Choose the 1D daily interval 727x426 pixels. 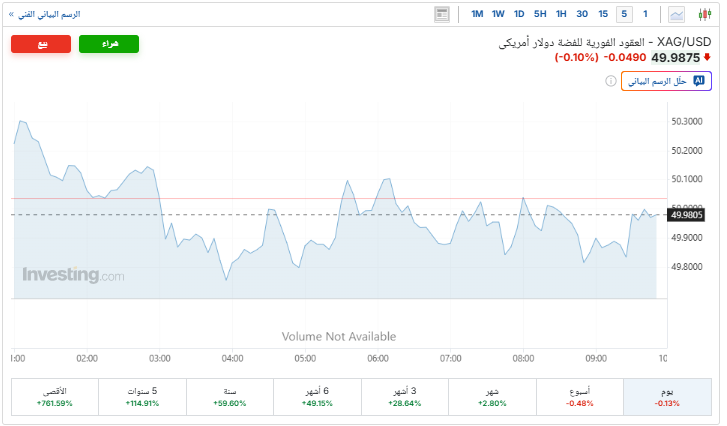pyautogui.click(x=519, y=14)
